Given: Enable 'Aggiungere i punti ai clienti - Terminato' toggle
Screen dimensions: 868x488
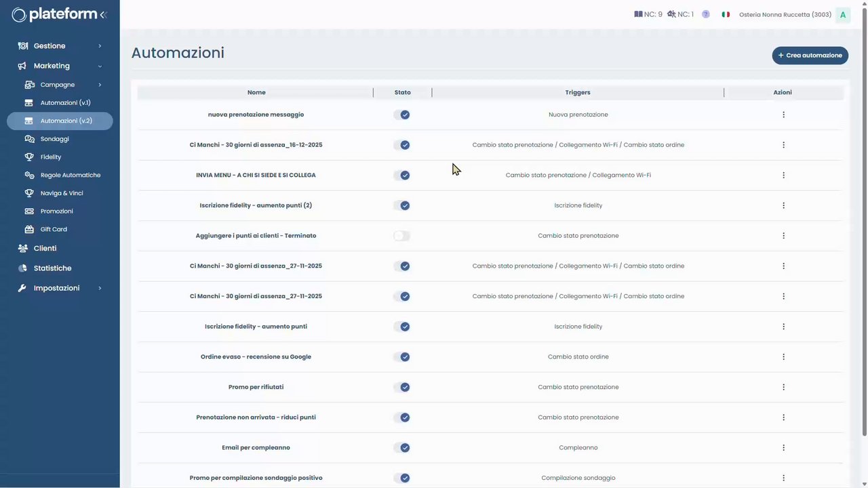Looking at the screenshot, I should tap(402, 236).
